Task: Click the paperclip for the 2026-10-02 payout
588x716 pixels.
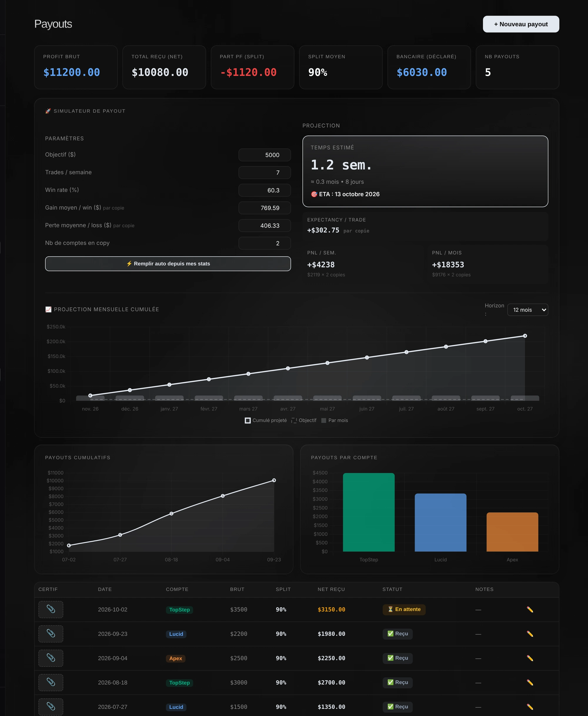Action: (x=51, y=609)
